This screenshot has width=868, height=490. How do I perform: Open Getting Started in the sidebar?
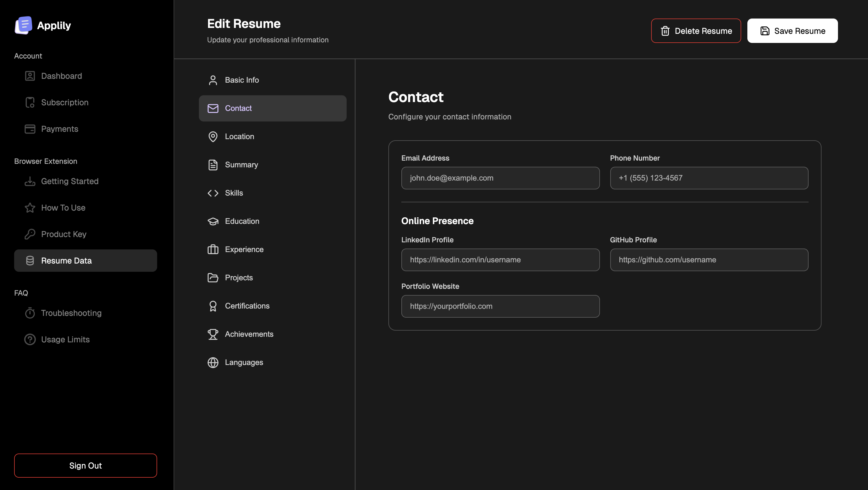click(69, 181)
